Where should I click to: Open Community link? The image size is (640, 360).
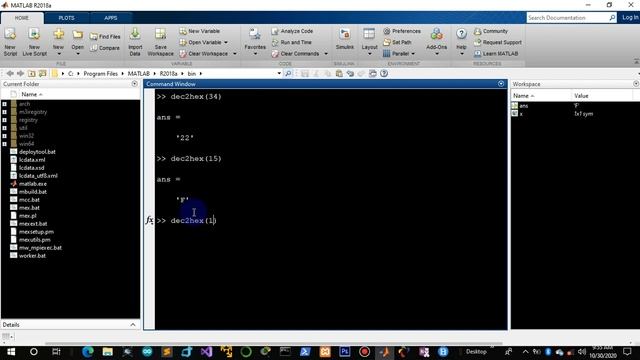pos(491,31)
